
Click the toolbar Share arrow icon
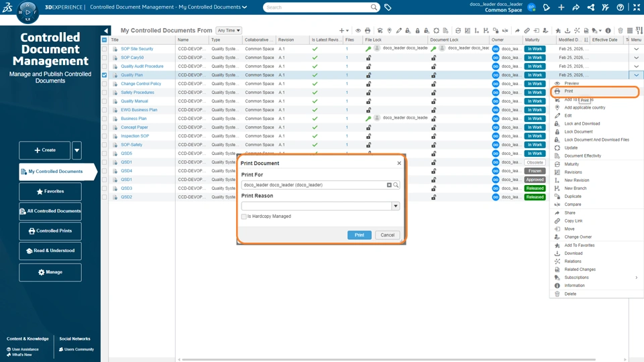[517, 30]
